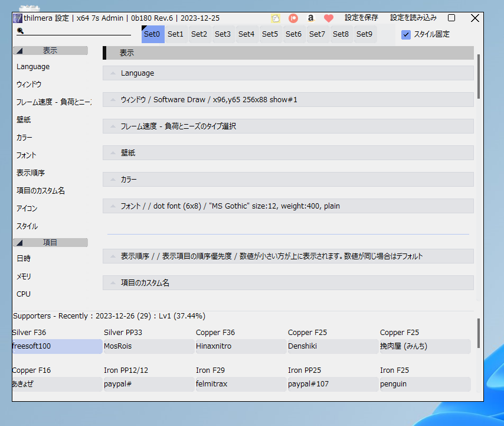Select CPU in the sidebar
The width and height of the screenshot is (504, 426).
(24, 294)
